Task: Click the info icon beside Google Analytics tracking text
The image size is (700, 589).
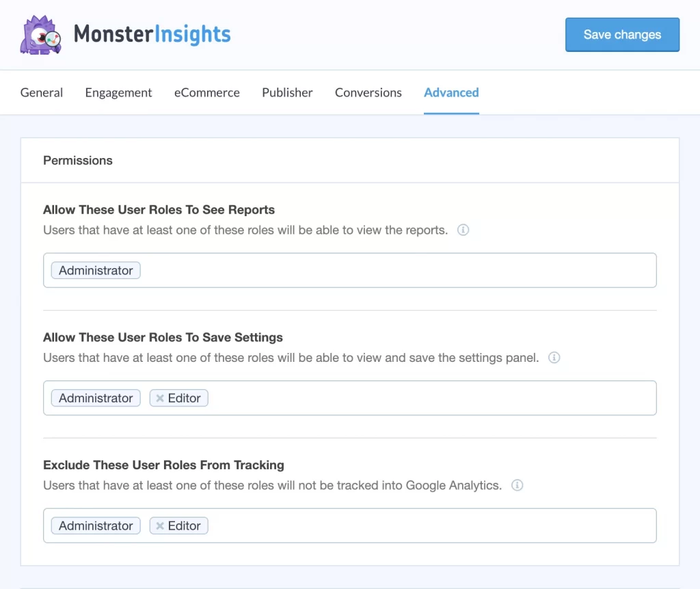Action: pos(517,486)
